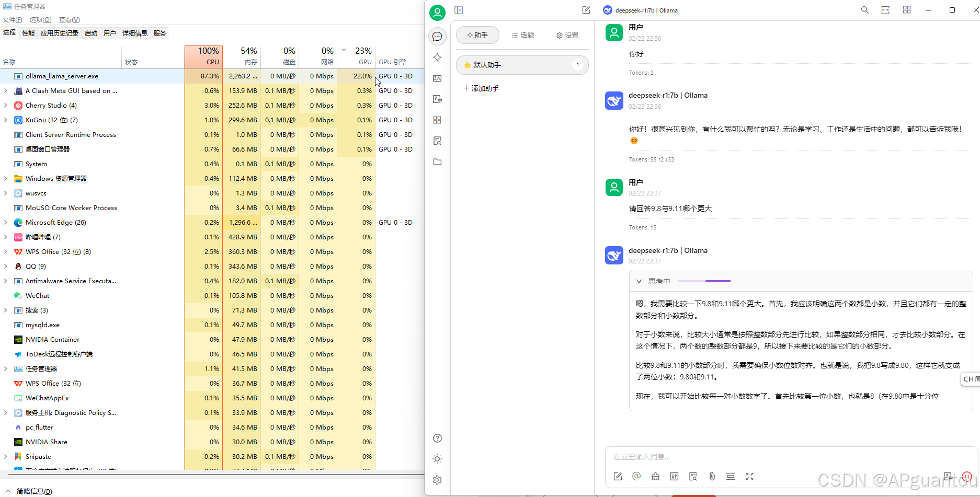Image resolution: width=980 pixels, height=497 pixels.
Task: Expand the A Clash Meta GUI process group
Action: tap(6, 90)
